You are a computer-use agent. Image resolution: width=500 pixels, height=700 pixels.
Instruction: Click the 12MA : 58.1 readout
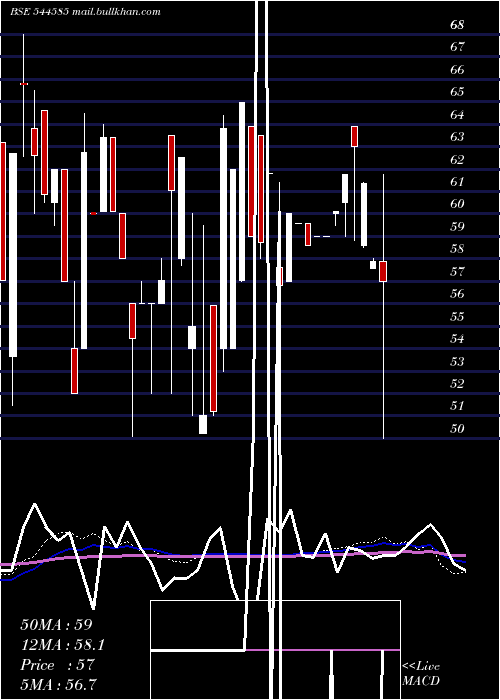point(62,645)
